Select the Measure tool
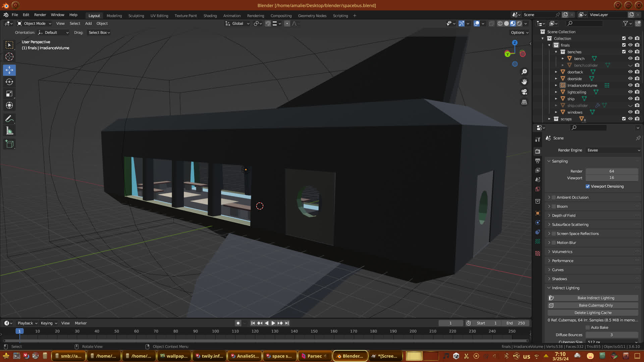644x362 pixels. tap(9, 131)
